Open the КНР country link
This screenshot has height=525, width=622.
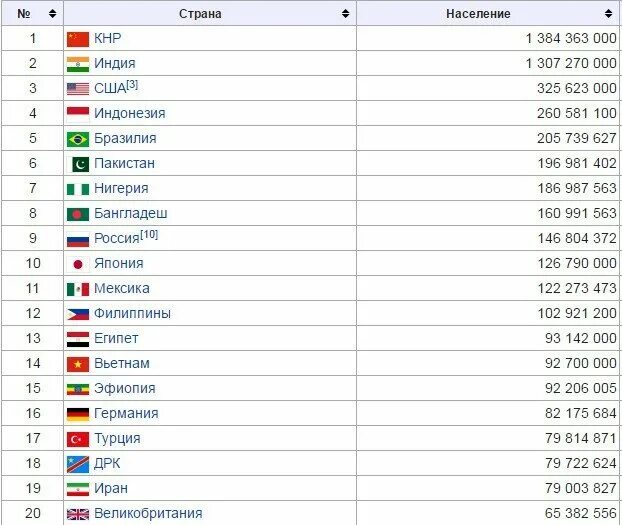click(x=108, y=38)
